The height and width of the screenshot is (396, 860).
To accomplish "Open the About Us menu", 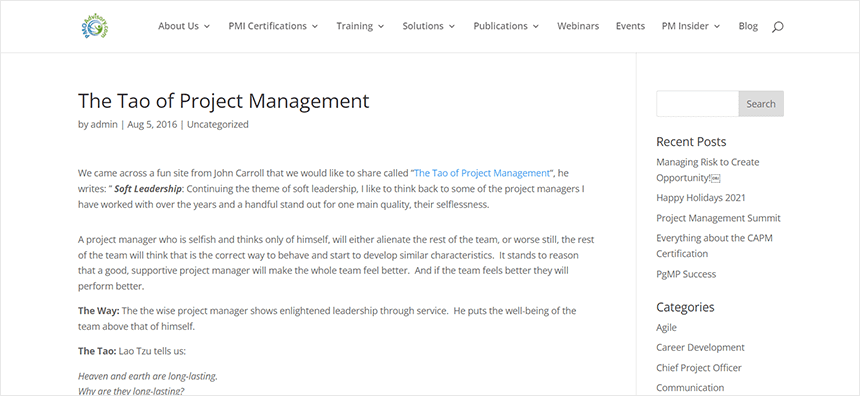I will coord(178,26).
